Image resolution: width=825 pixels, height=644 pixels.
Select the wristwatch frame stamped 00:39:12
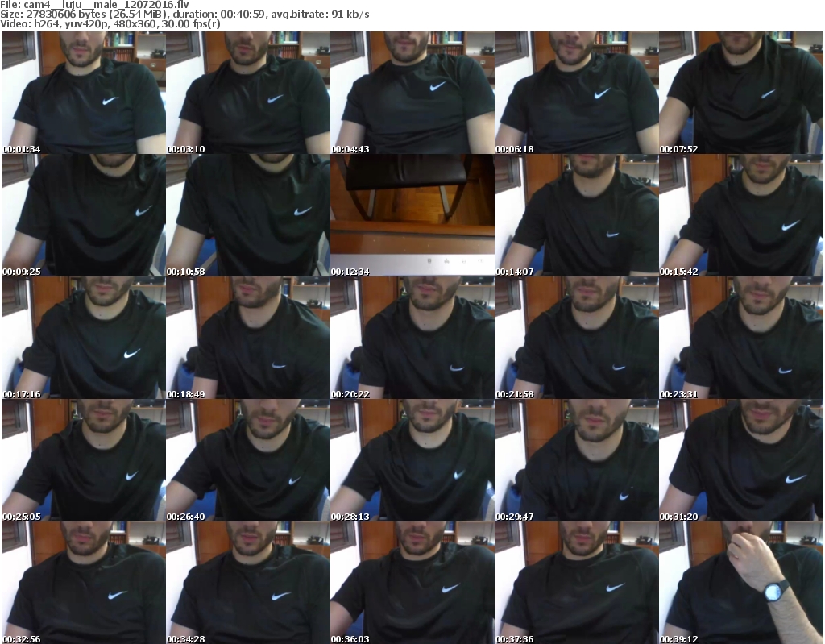(x=741, y=583)
